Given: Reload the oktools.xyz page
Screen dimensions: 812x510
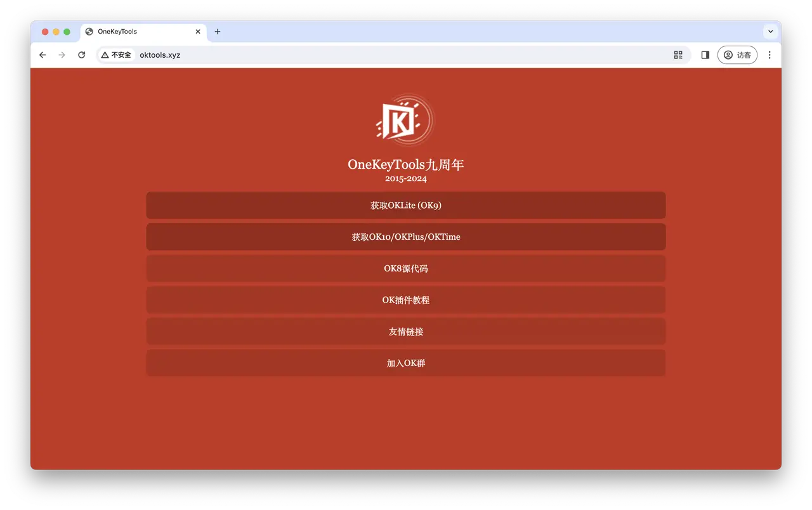Looking at the screenshot, I should [81, 55].
